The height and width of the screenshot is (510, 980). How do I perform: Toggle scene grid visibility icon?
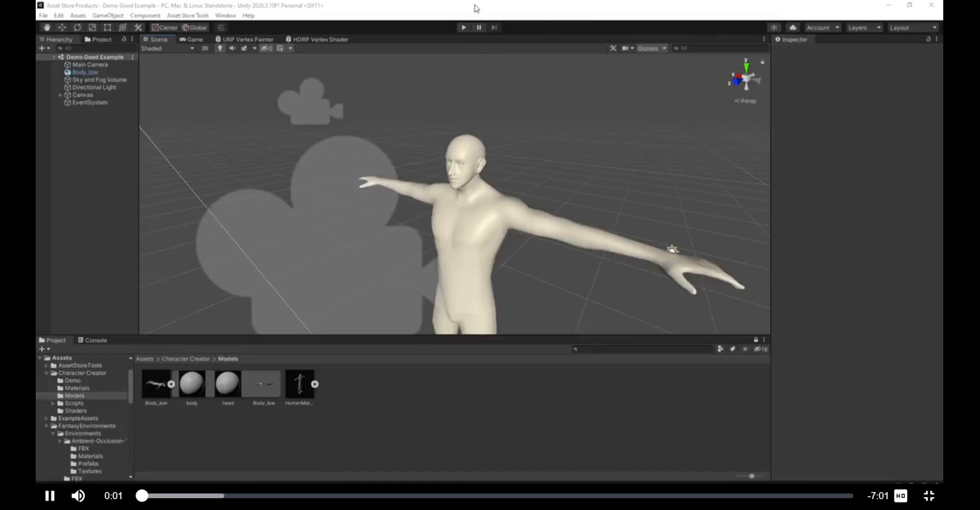pyautogui.click(x=280, y=48)
